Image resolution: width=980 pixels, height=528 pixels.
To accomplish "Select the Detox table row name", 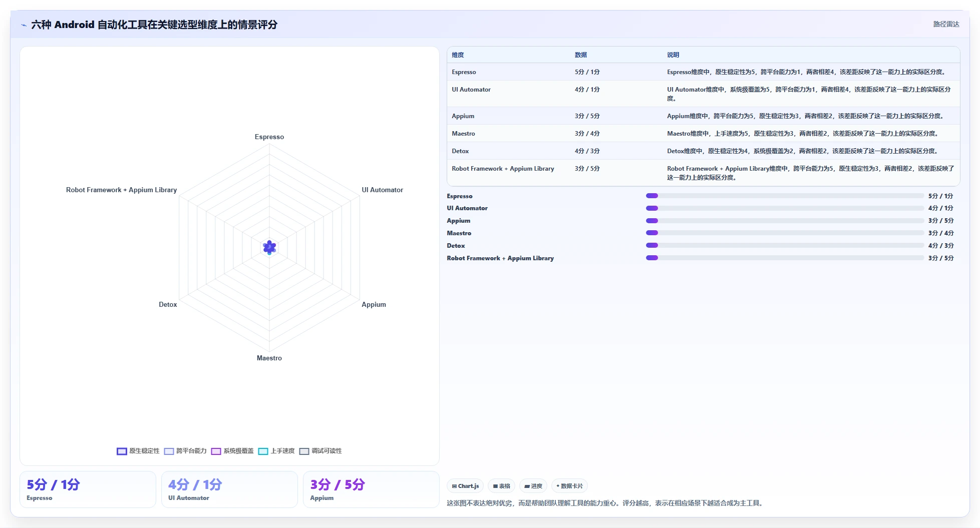I will [460, 151].
